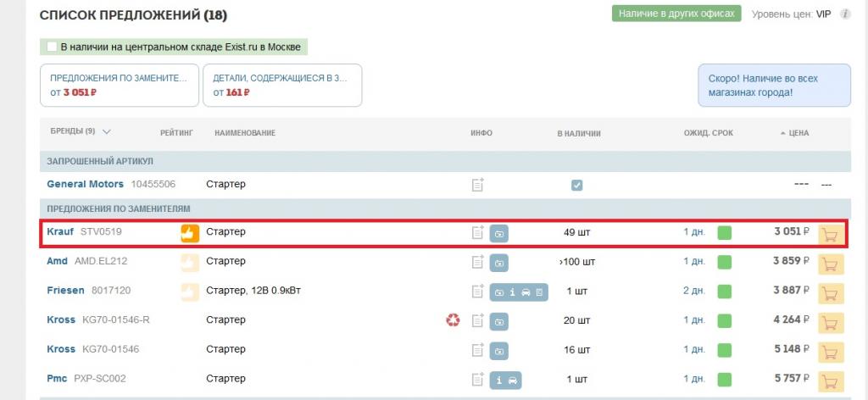Expand the Бренды (9) filter dropdown
Image resolution: width=868 pixels, height=400 pixels.
coord(81,131)
